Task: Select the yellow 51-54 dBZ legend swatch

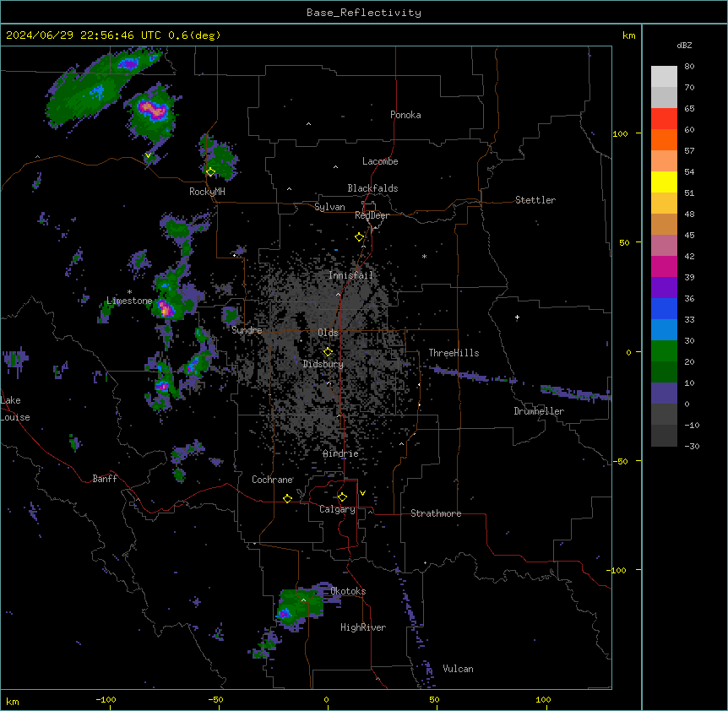Action: (x=664, y=182)
